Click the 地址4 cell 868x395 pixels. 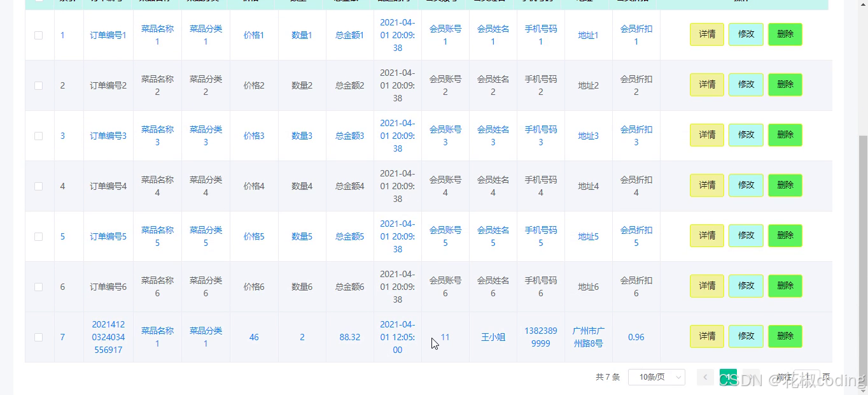589,186
